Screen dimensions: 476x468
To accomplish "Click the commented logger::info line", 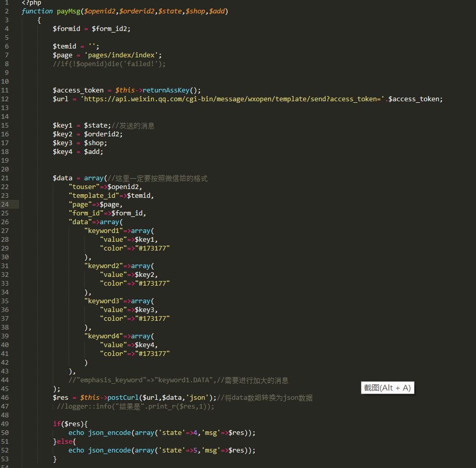I will (x=135, y=406).
